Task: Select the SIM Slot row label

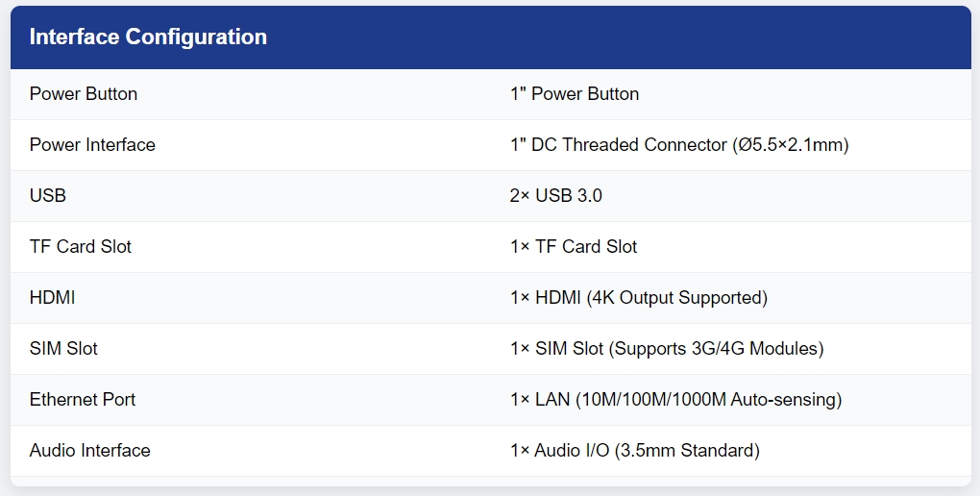Action: pos(63,348)
